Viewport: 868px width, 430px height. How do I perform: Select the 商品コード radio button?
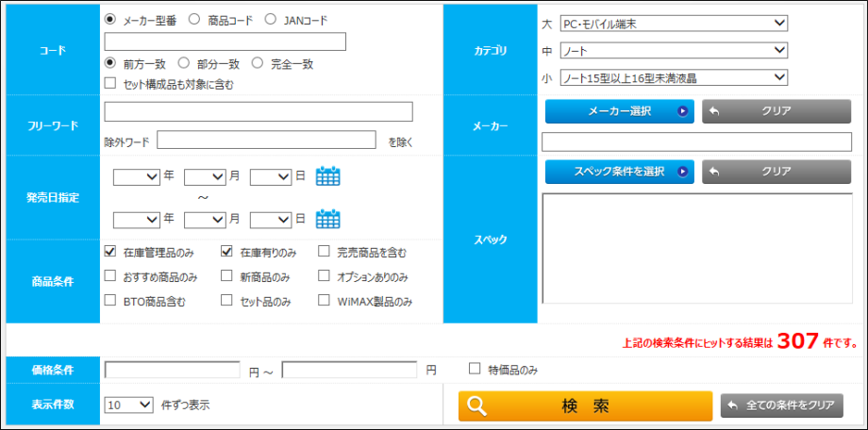(194, 19)
